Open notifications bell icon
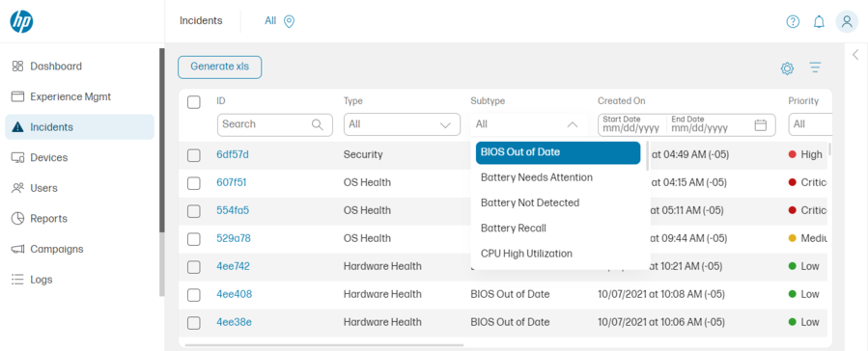868x351 pixels. [819, 21]
